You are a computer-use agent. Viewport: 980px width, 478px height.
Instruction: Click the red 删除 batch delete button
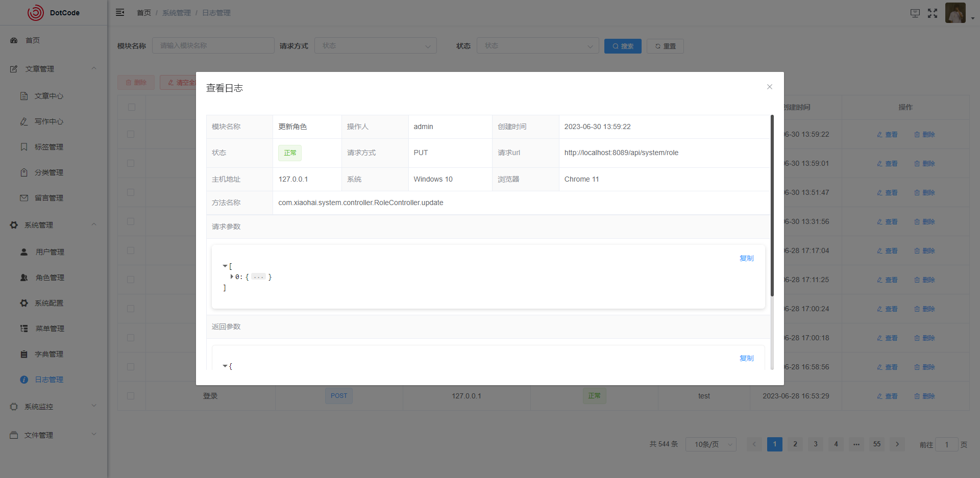136,82
